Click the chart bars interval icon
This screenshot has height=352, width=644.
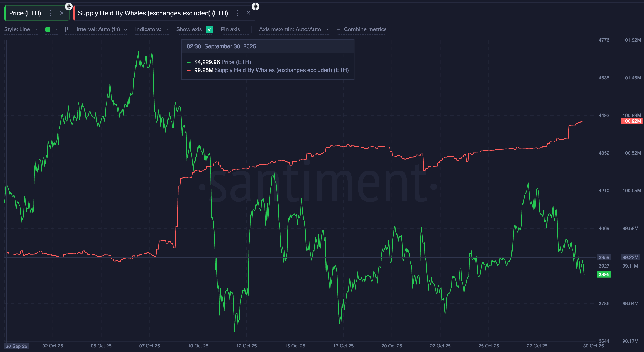pyautogui.click(x=69, y=29)
